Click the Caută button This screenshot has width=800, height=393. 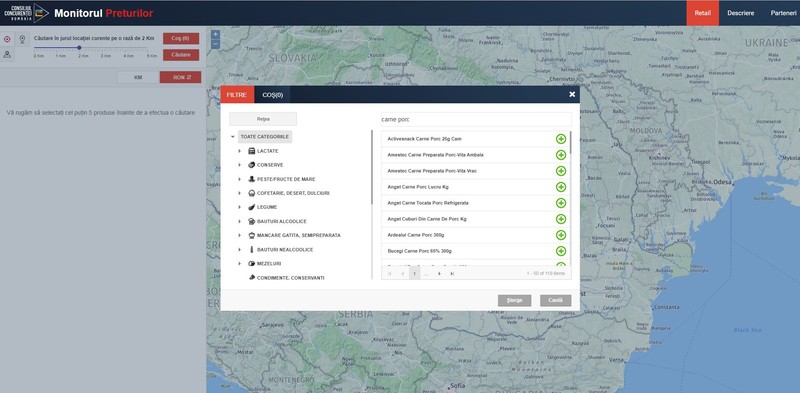tap(556, 301)
